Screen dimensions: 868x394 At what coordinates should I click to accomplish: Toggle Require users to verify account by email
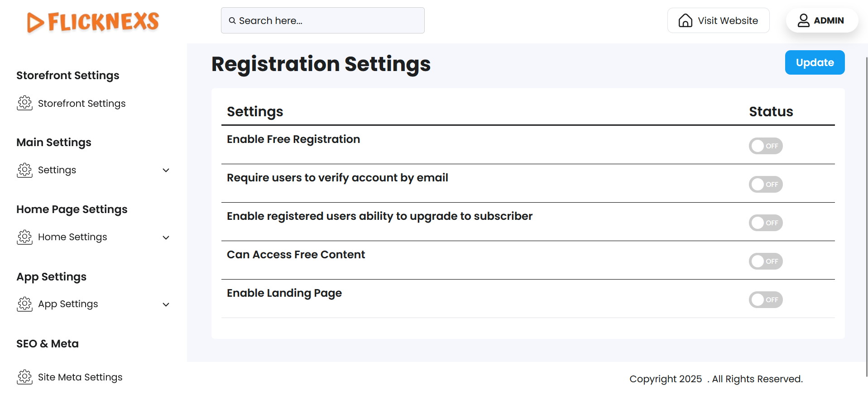[765, 185]
